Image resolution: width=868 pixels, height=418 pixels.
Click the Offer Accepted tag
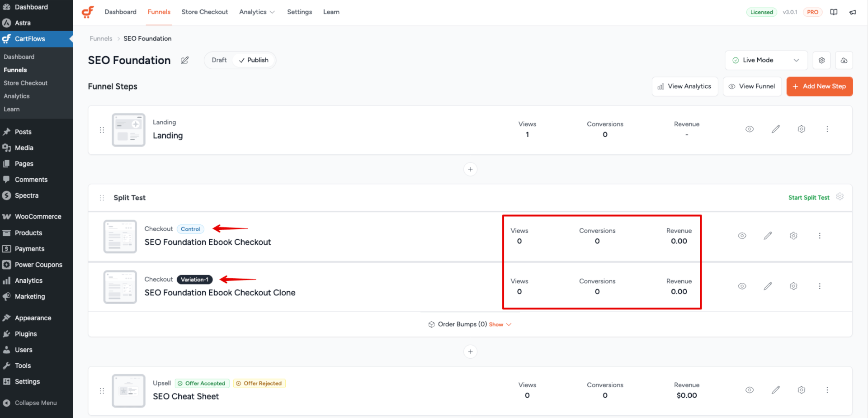click(x=202, y=384)
